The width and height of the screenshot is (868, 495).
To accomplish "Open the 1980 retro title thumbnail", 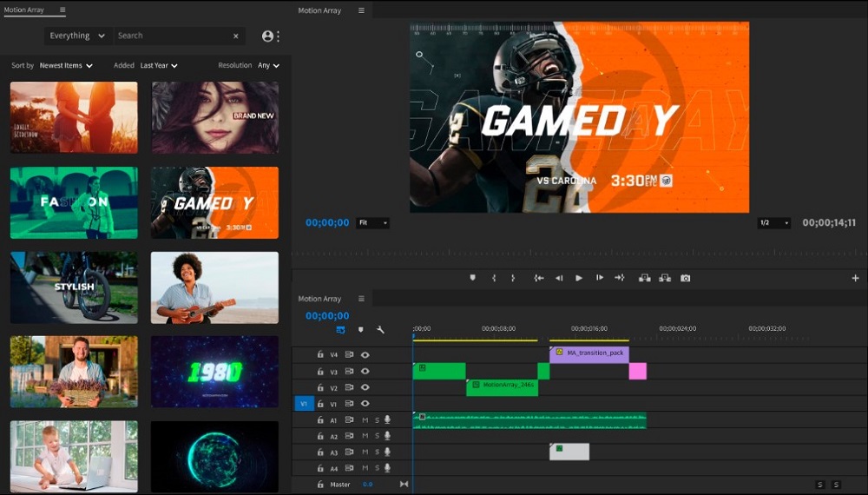I will click(214, 372).
